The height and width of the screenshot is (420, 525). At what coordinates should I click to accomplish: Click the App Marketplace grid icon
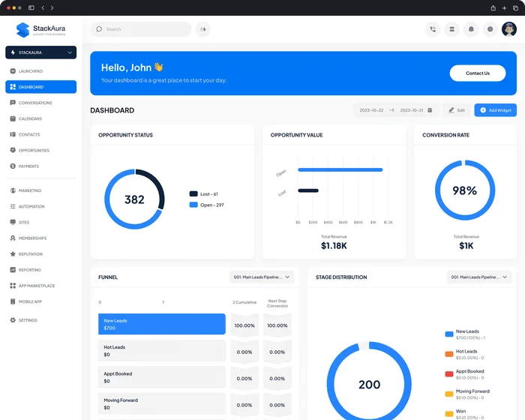[13, 286]
